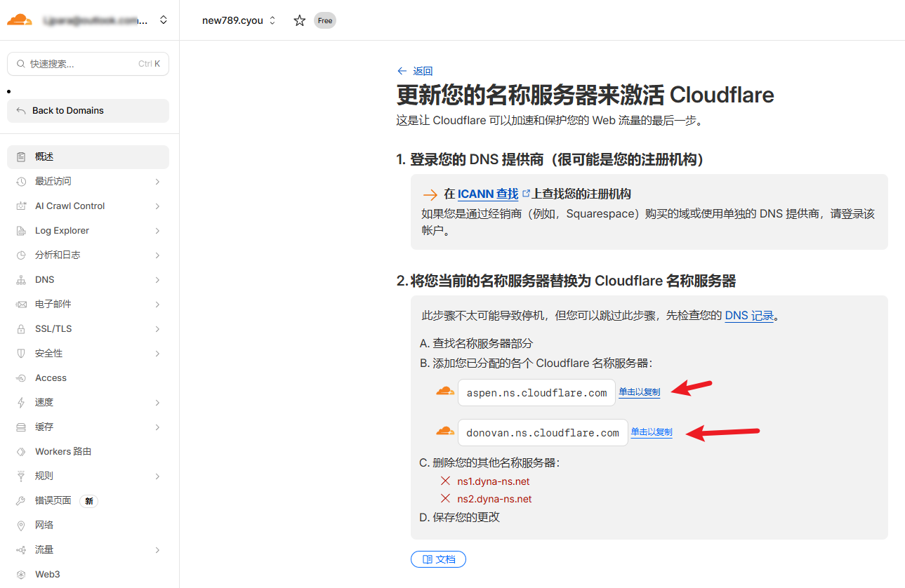Click the overview clipboard icon
The height and width of the screenshot is (588, 905).
[x=21, y=157]
